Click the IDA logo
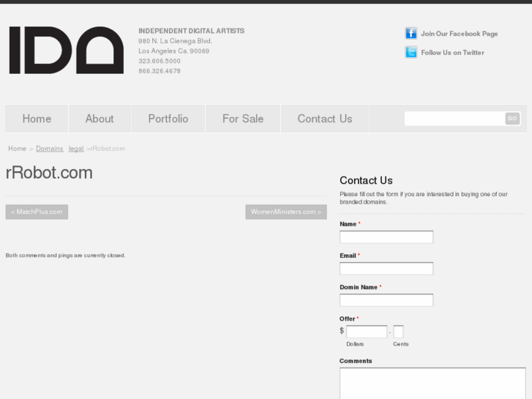 click(67, 51)
